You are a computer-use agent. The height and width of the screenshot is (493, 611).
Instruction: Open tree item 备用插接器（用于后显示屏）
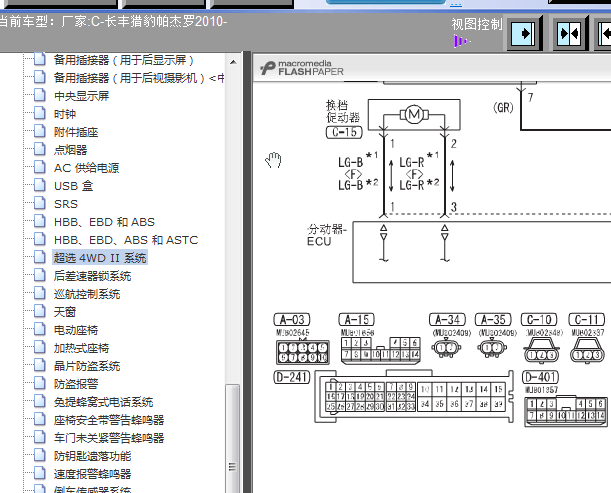pyautogui.click(x=124, y=60)
